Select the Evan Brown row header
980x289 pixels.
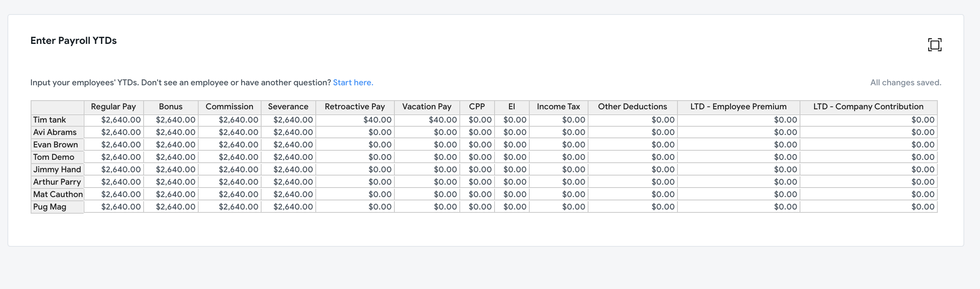coord(58,145)
